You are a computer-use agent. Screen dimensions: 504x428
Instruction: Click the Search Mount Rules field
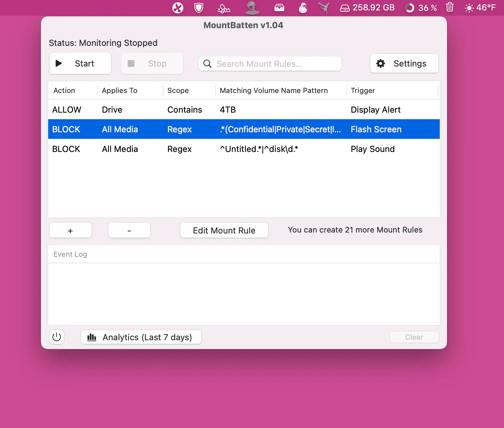point(270,64)
